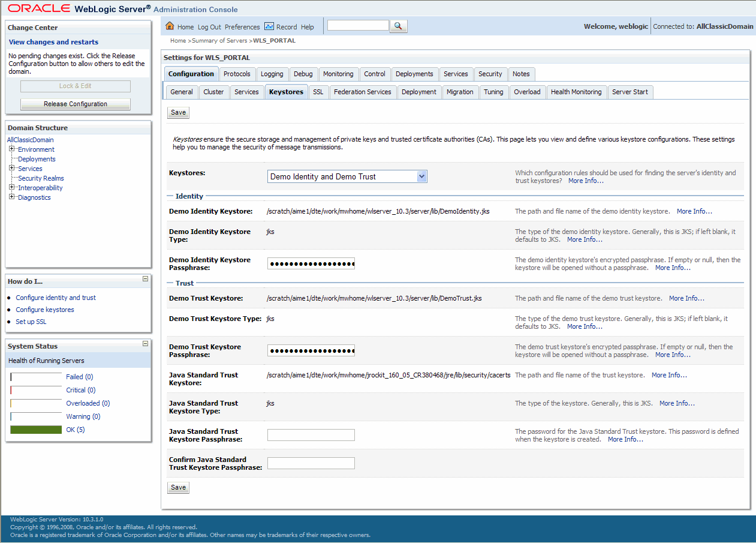Expand the Interoperability tree node
Image resolution: width=756 pixels, height=543 pixels.
pos(12,187)
